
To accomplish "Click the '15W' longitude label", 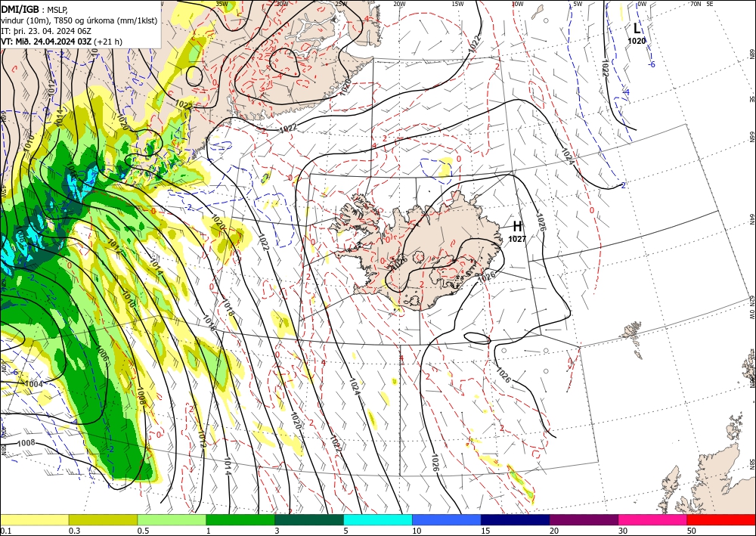I will (x=458, y=4).
